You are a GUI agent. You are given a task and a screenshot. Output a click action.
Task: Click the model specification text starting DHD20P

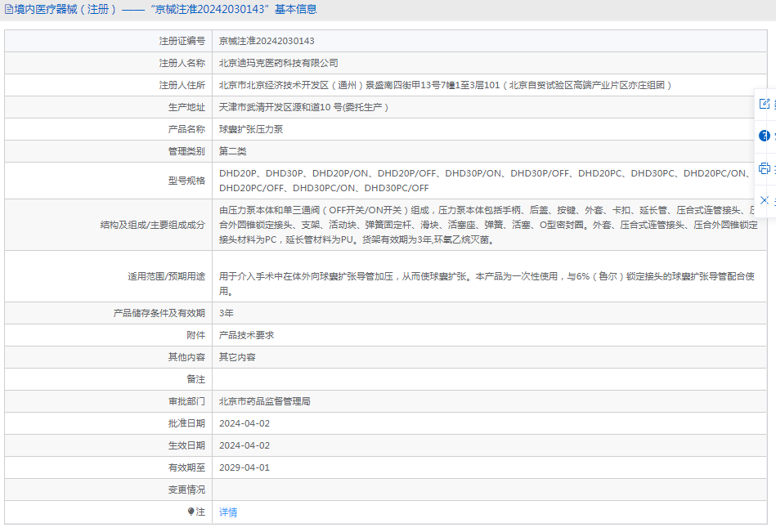click(x=485, y=181)
